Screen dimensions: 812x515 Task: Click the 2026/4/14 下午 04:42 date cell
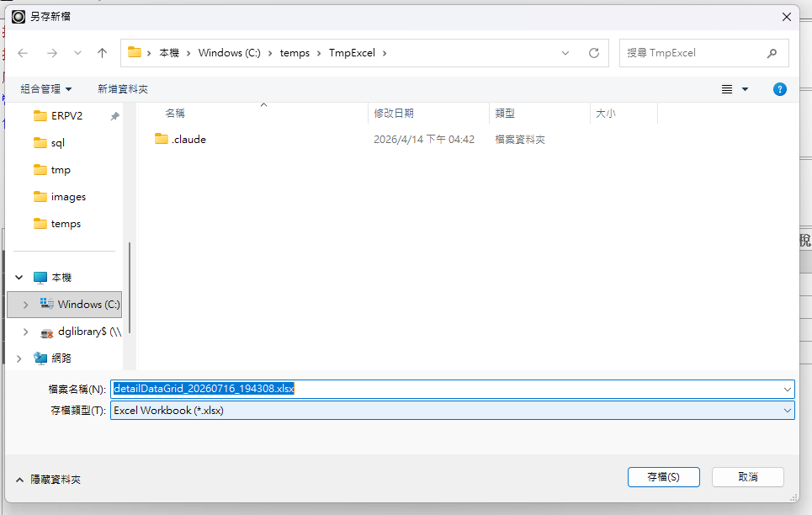point(424,140)
